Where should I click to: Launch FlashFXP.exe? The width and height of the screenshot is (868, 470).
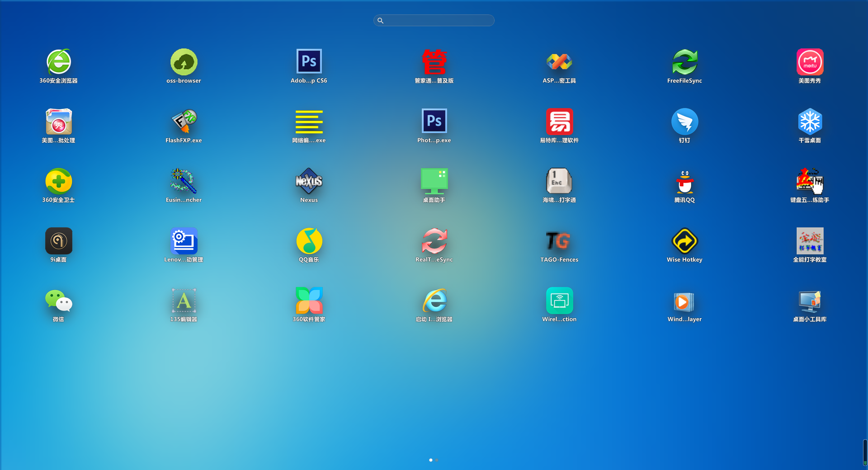tap(184, 122)
